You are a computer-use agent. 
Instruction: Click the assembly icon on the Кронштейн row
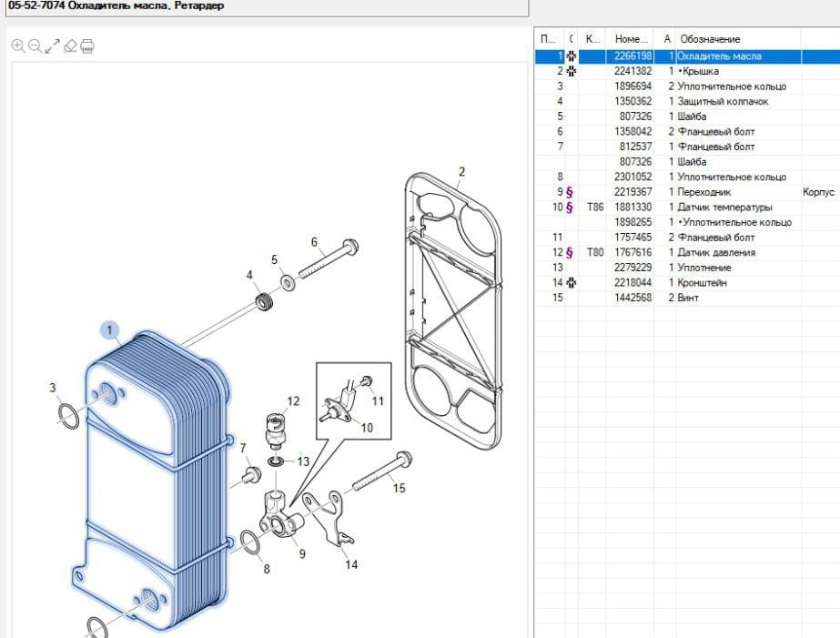pos(572,283)
